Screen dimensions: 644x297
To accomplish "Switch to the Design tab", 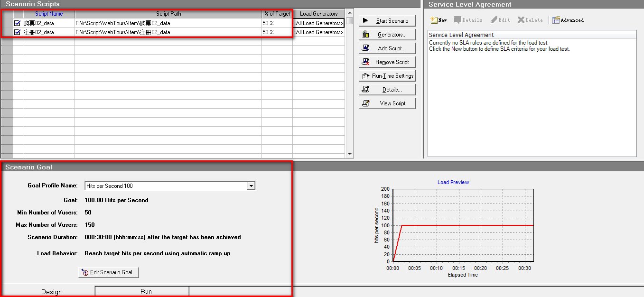I will coord(51,292).
